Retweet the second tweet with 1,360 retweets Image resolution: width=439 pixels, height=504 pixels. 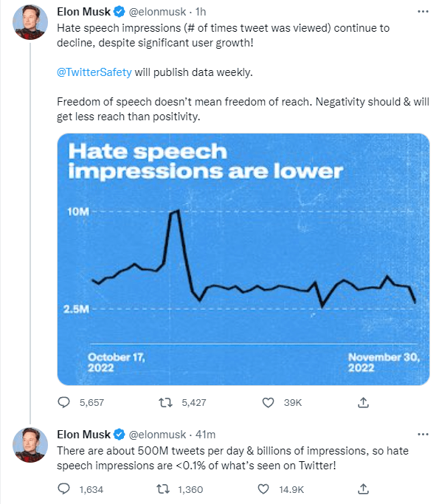(162, 489)
